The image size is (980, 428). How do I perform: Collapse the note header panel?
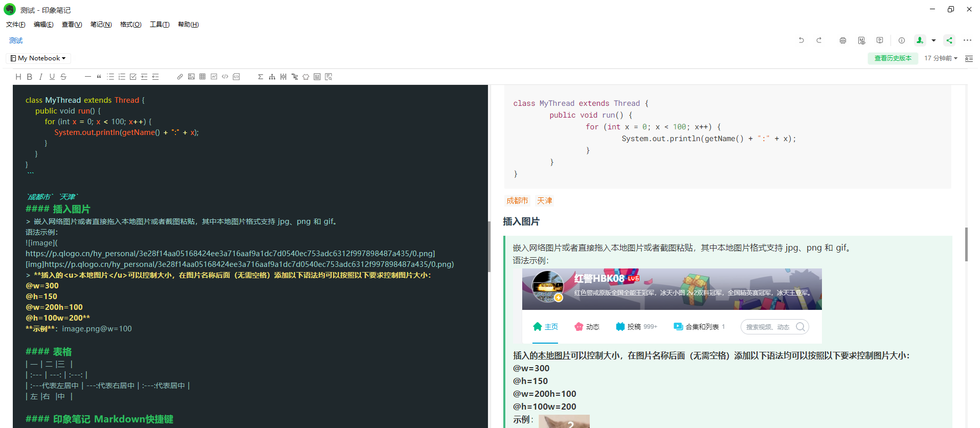(969, 58)
